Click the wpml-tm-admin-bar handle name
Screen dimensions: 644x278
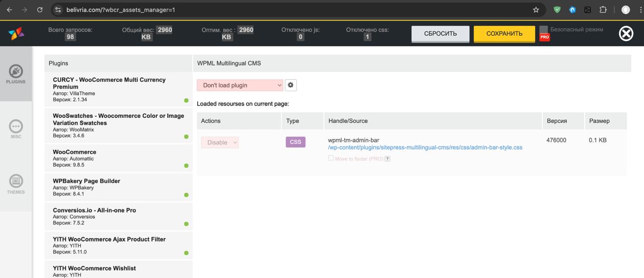[353, 140]
